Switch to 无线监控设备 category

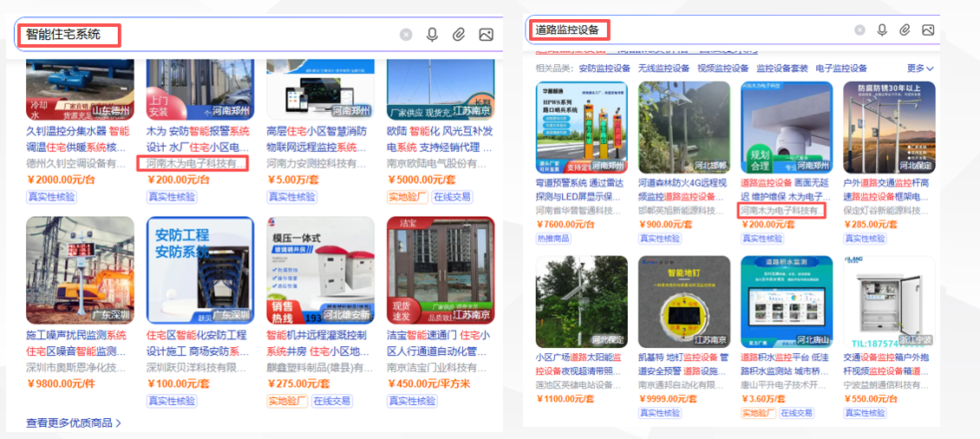[663, 69]
